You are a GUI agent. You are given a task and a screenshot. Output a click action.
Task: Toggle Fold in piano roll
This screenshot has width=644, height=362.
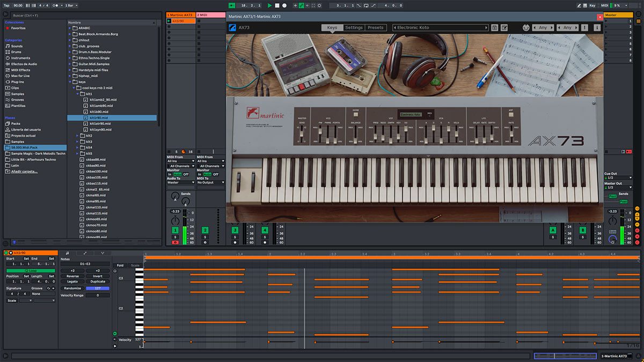click(x=120, y=265)
